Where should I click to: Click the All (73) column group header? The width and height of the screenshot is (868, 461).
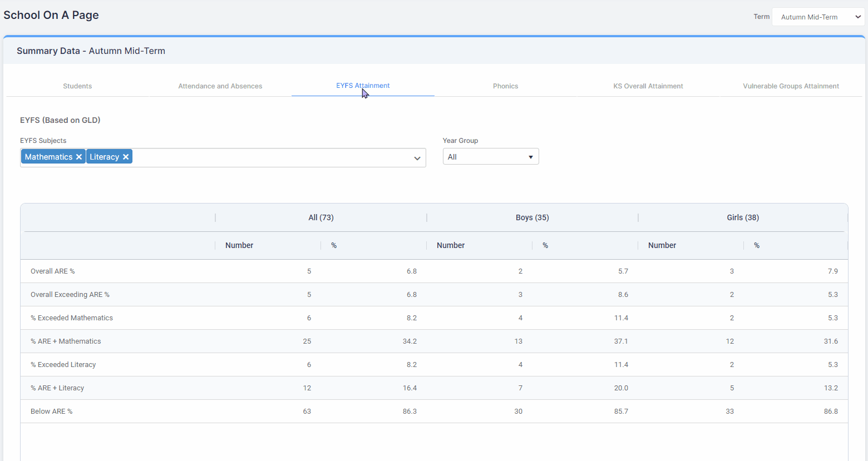point(321,217)
